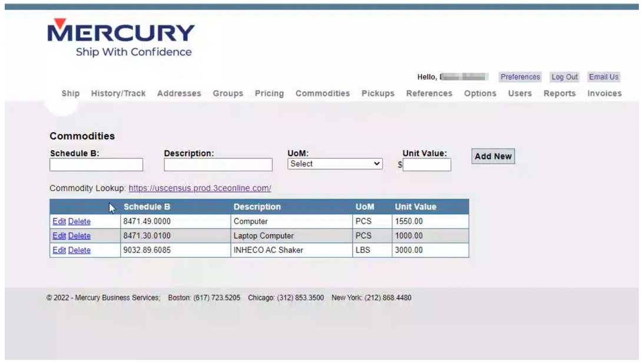Expand the UoM Select dropdown
Image resolution: width=643 pixels, height=364 pixels.
click(335, 164)
